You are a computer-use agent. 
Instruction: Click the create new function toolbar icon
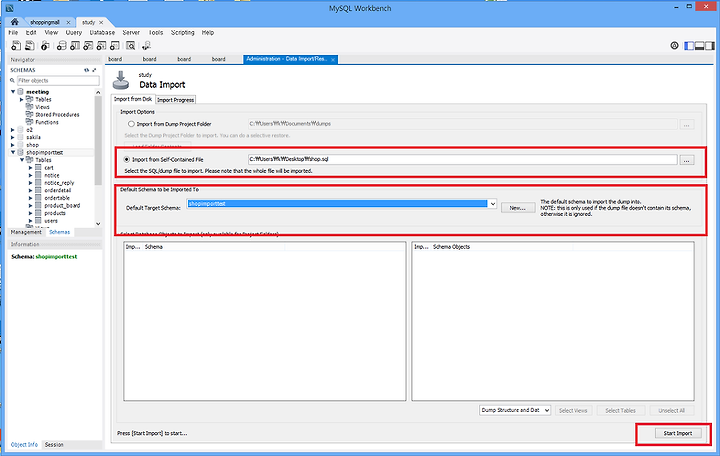pos(115,45)
